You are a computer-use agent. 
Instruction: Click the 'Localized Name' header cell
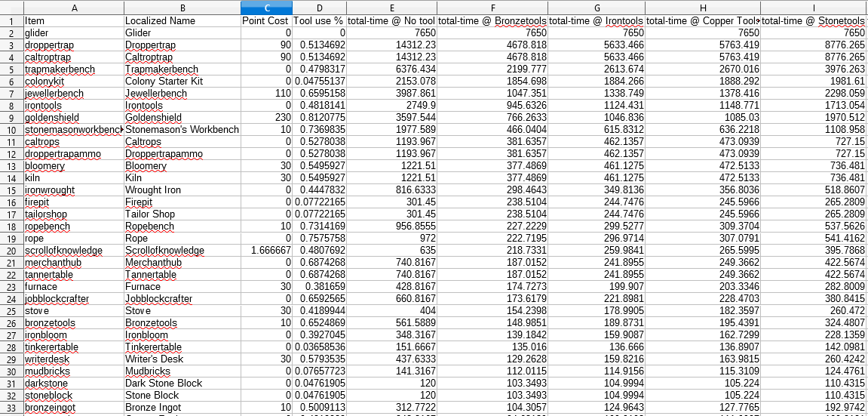pos(182,20)
